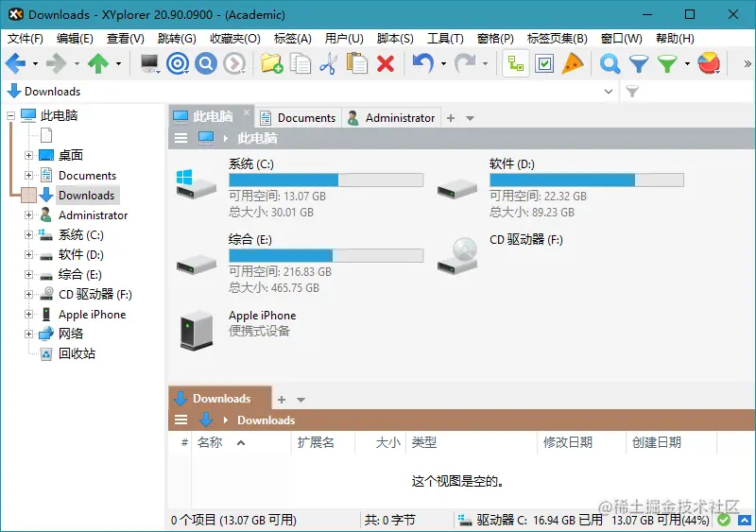Image resolution: width=756 pixels, height=532 pixels.
Task: Click the Back arrow toolbar button
Action: click(15, 63)
